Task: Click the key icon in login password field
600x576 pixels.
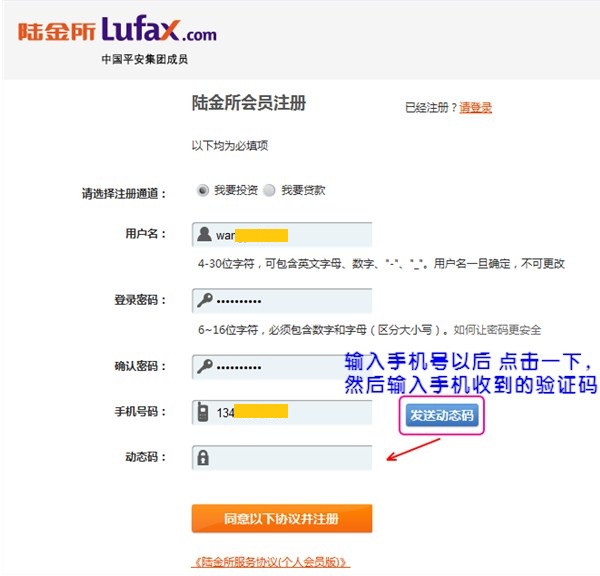Action: coord(205,300)
